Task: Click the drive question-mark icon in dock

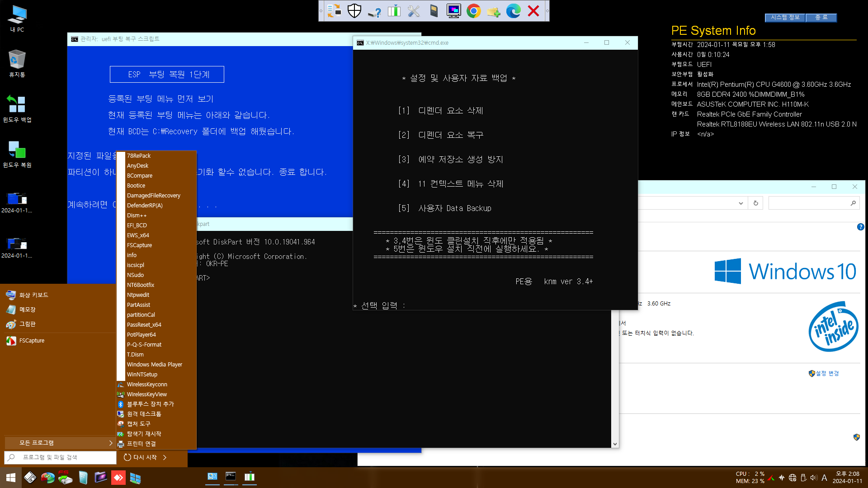Action: point(374,11)
